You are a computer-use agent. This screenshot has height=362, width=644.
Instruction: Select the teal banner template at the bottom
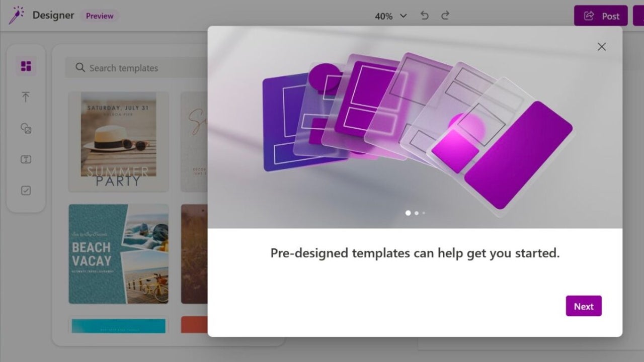coord(118,326)
